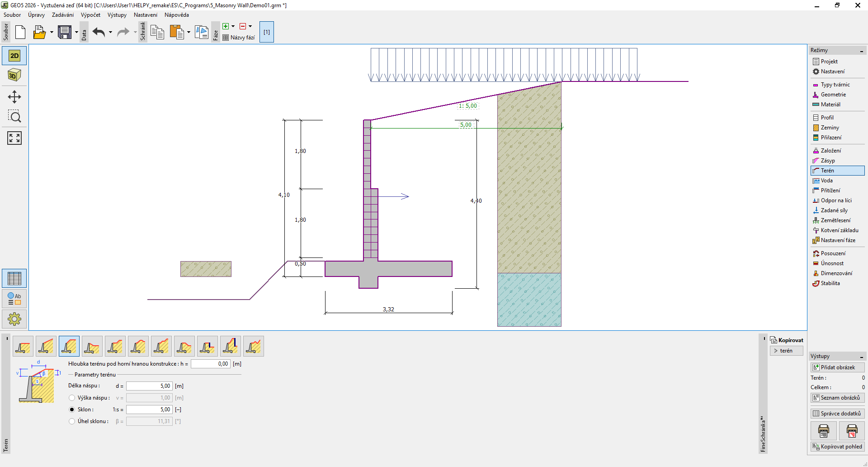Open the Výpočet menu
The height and width of the screenshot is (467, 868).
pyautogui.click(x=90, y=15)
